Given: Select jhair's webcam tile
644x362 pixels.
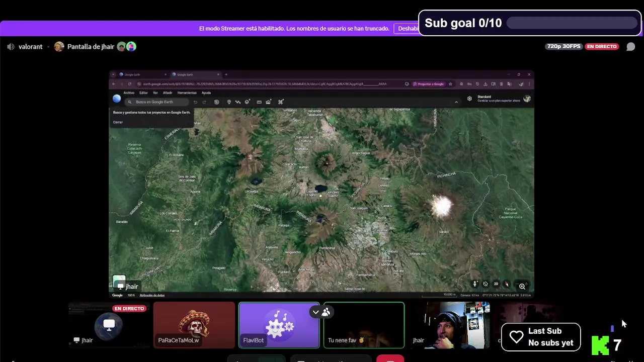Looking at the screenshot, I should click(449, 325).
